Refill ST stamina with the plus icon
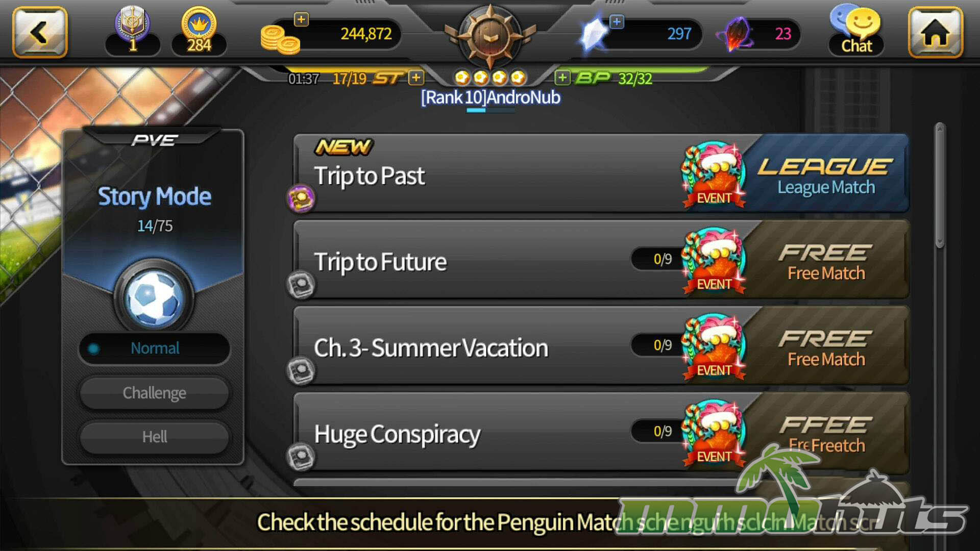This screenshot has width=980, height=551. pos(416,78)
